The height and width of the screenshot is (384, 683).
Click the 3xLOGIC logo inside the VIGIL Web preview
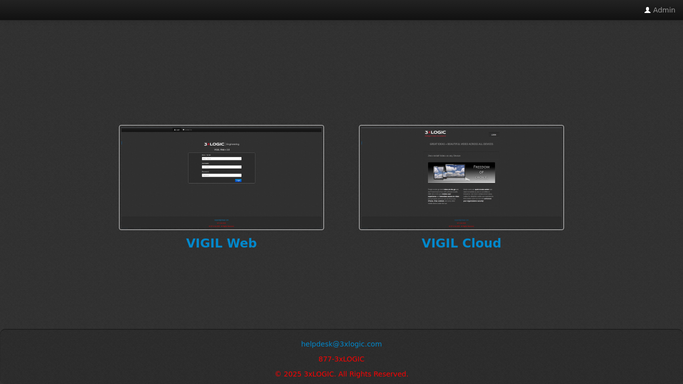(214, 144)
